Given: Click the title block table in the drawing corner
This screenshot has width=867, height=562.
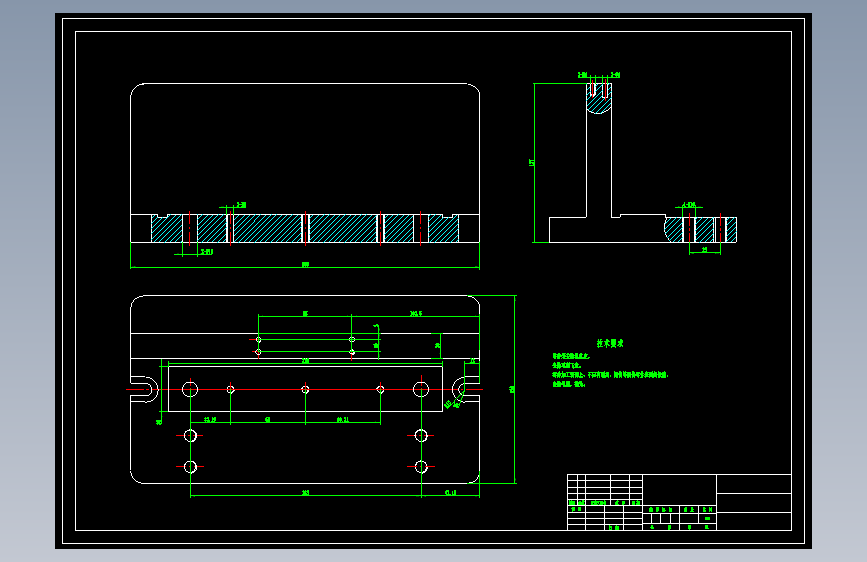Looking at the screenshot, I should (679, 502).
